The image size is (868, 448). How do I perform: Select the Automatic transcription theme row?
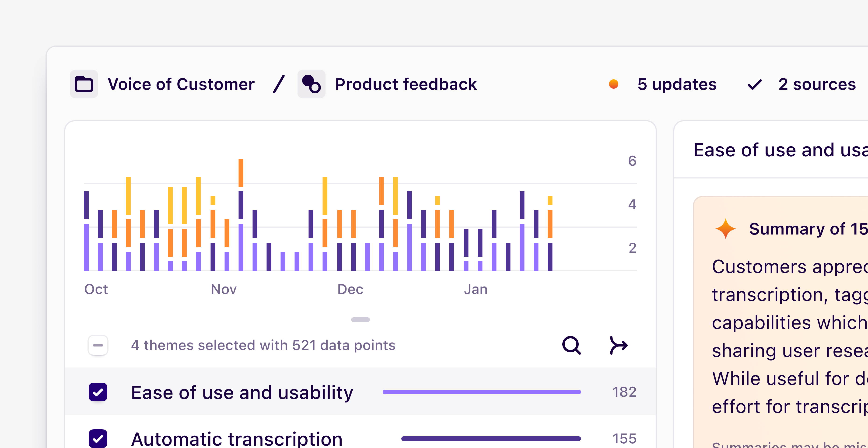(237, 439)
